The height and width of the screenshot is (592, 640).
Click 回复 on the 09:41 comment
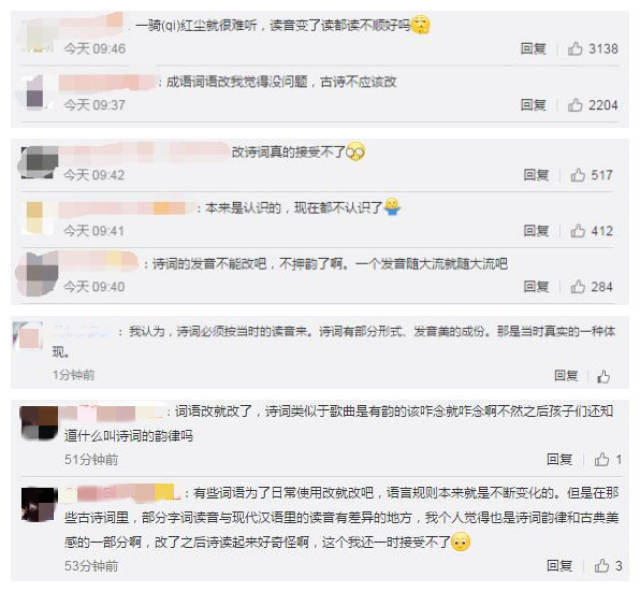pyautogui.click(x=536, y=231)
